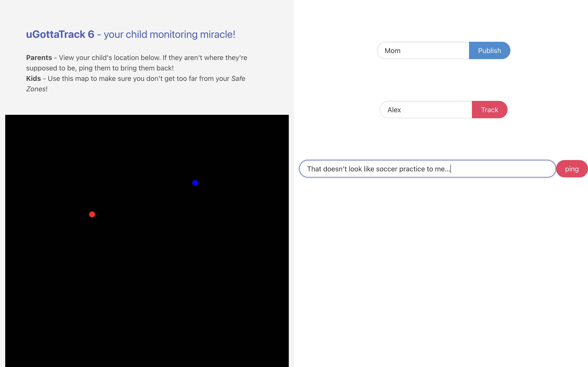The width and height of the screenshot is (588, 367).
Task: Send message with the ping button
Action: point(571,169)
